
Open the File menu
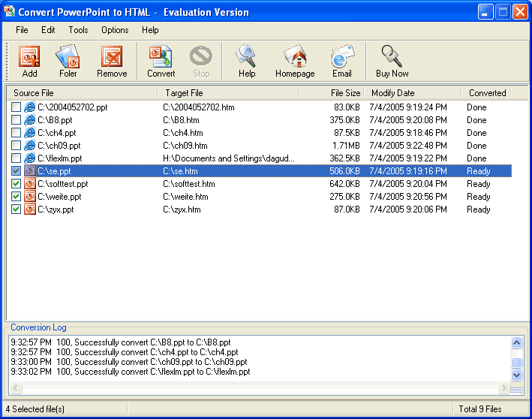tap(22, 30)
